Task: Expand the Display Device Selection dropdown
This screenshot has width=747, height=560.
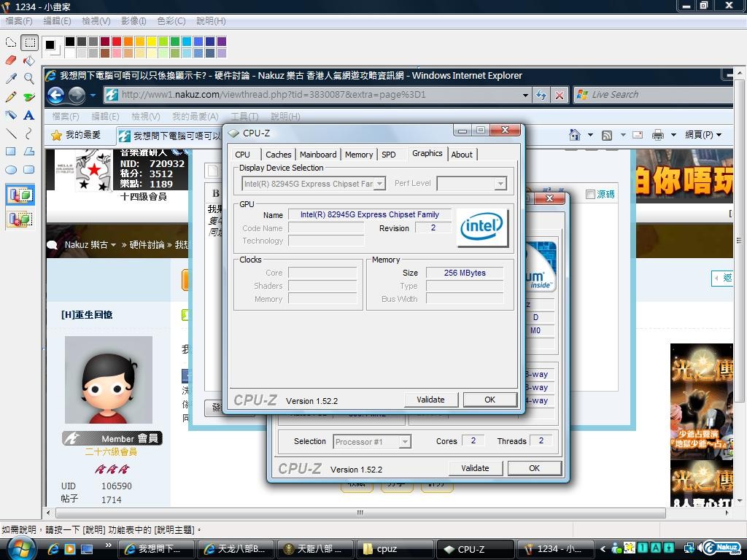Action: tap(379, 184)
